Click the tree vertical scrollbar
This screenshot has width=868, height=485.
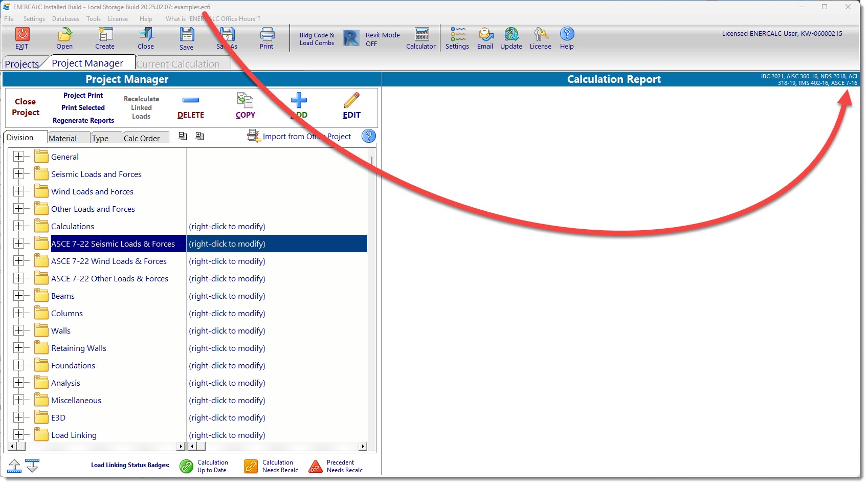point(371,294)
